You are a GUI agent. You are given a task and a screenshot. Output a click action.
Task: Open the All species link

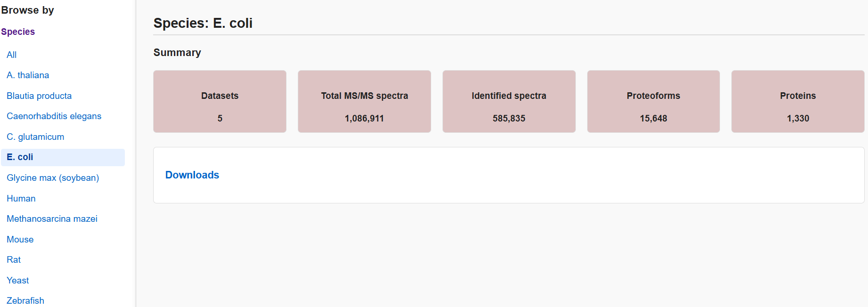point(11,55)
